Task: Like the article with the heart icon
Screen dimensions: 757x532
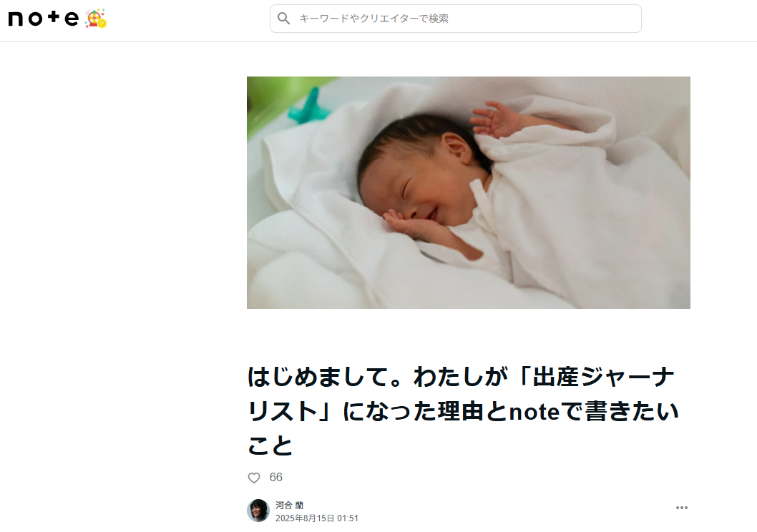Action: point(254,478)
